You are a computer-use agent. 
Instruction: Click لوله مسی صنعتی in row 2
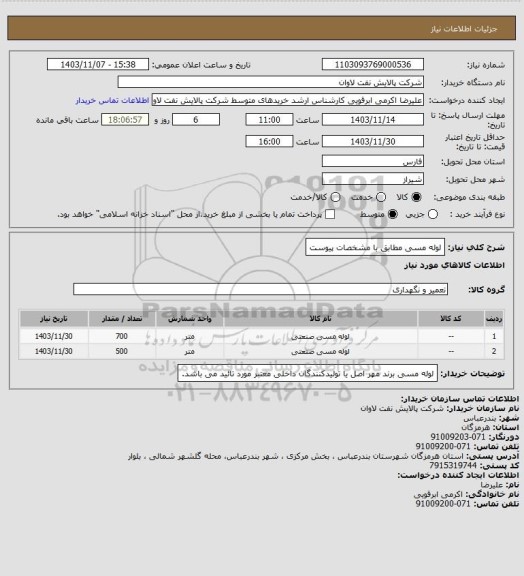coord(320,352)
